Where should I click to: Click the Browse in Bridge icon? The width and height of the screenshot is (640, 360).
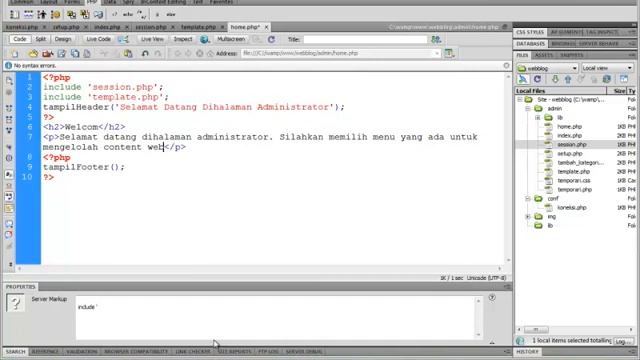pyautogui.click(x=47, y=53)
